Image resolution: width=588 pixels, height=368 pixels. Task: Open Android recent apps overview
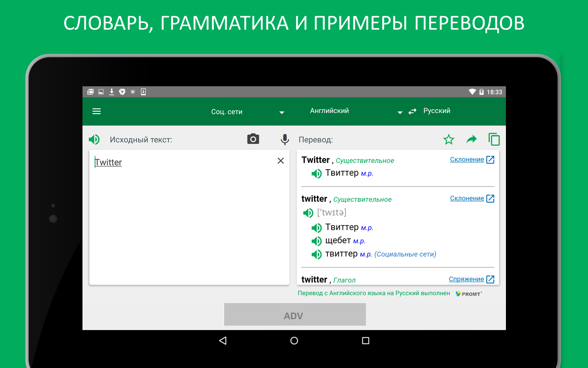(x=365, y=341)
